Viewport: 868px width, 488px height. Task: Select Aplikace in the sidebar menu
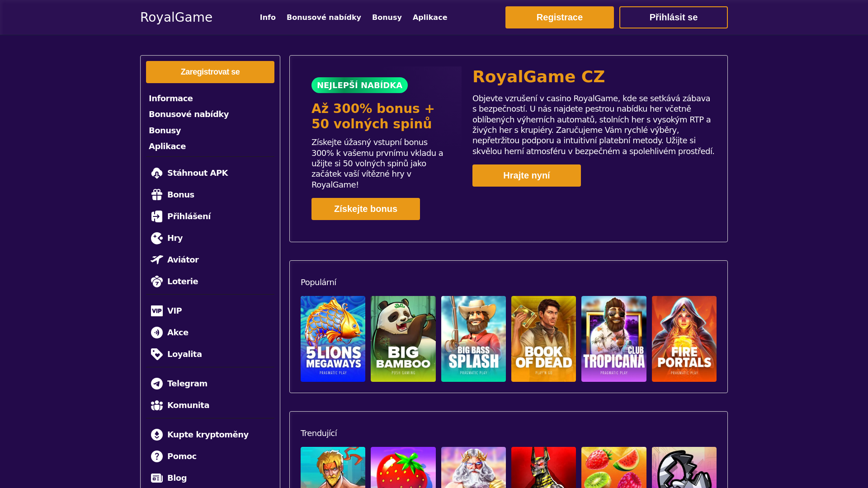167,146
